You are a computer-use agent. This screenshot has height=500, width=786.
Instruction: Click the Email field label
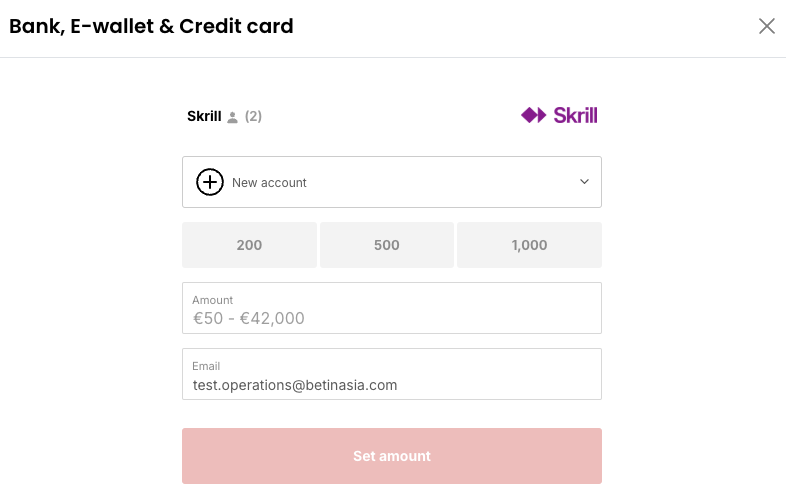pos(206,366)
